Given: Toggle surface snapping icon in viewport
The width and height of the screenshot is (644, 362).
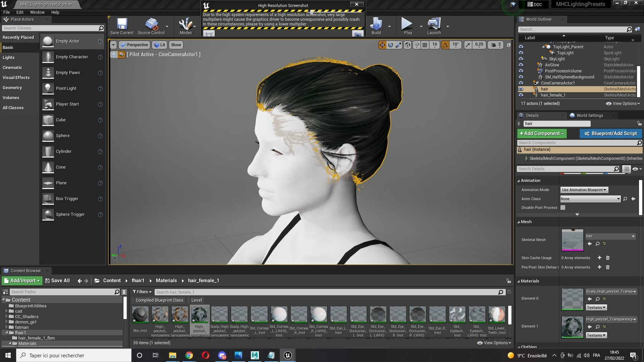Looking at the screenshot, I should click(416, 45).
